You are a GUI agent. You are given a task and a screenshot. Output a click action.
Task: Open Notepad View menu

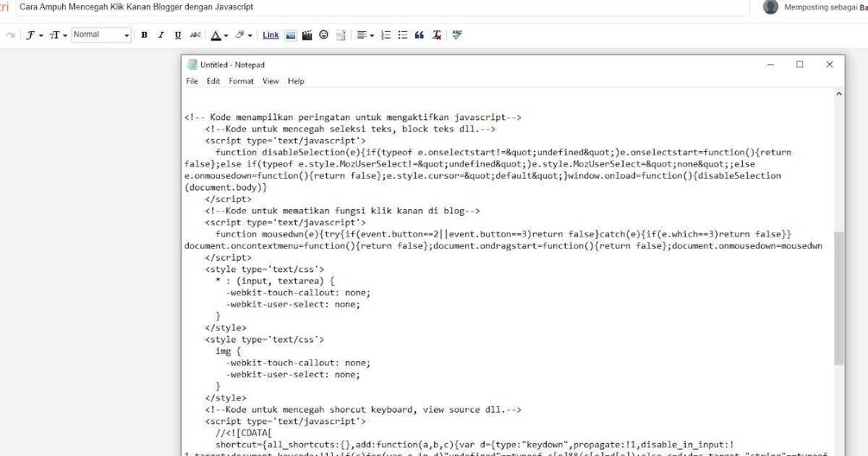click(x=271, y=81)
